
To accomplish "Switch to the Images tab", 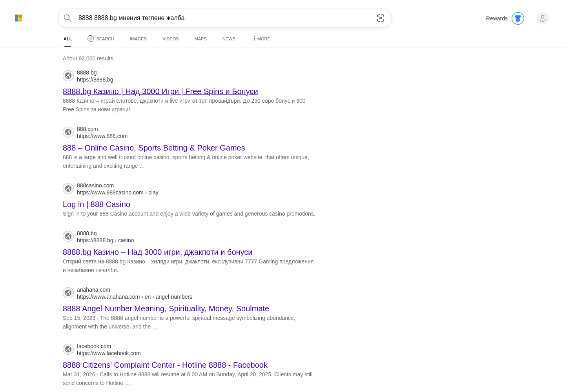I will point(139,39).
